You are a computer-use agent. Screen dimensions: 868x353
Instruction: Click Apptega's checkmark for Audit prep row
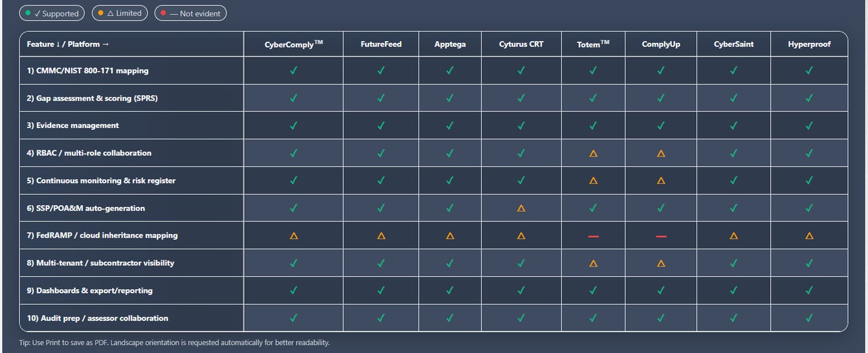pyautogui.click(x=450, y=318)
